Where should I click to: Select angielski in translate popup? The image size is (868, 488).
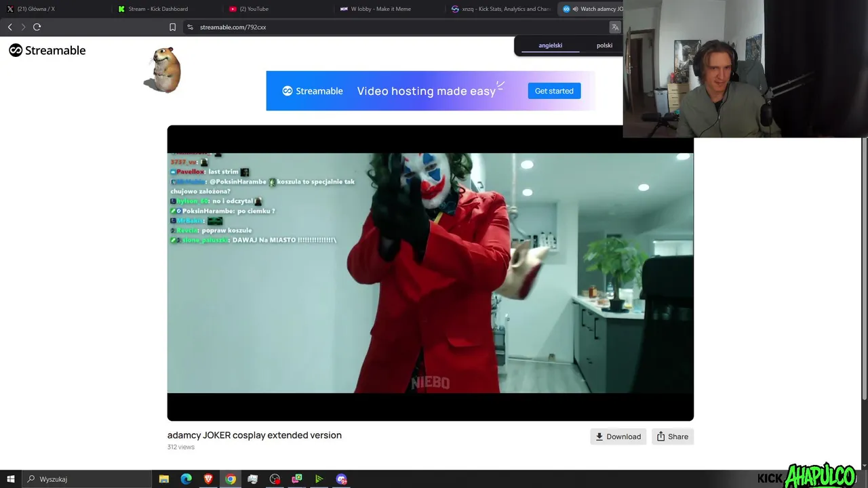tap(550, 45)
